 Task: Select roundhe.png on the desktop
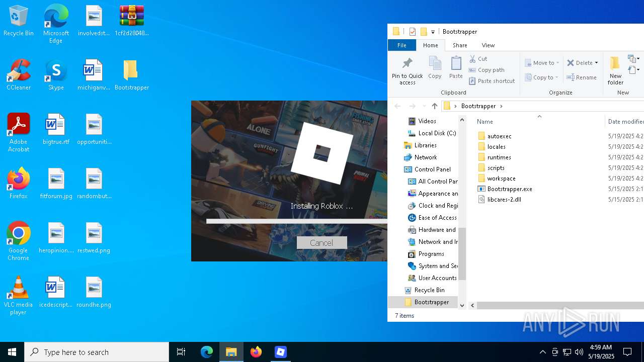94,293
